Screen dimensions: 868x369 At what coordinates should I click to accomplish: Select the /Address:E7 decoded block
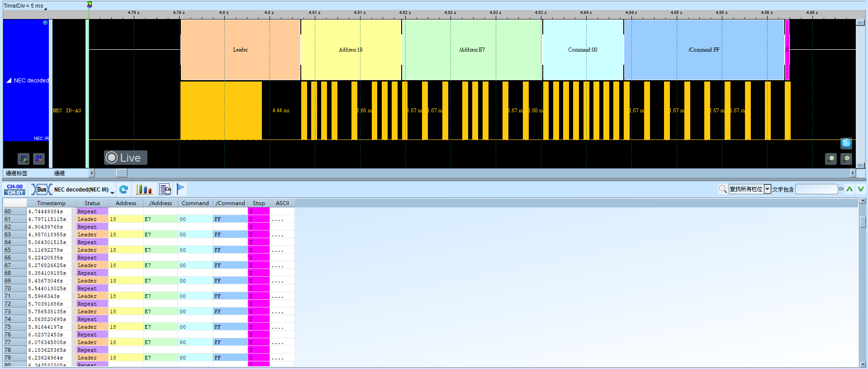tap(472, 50)
